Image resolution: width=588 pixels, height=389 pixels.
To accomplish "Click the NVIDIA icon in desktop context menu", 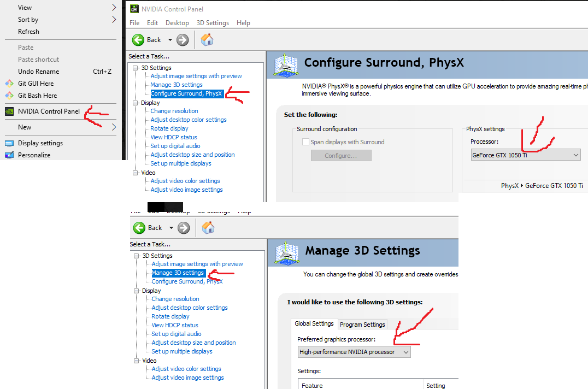I will point(9,111).
